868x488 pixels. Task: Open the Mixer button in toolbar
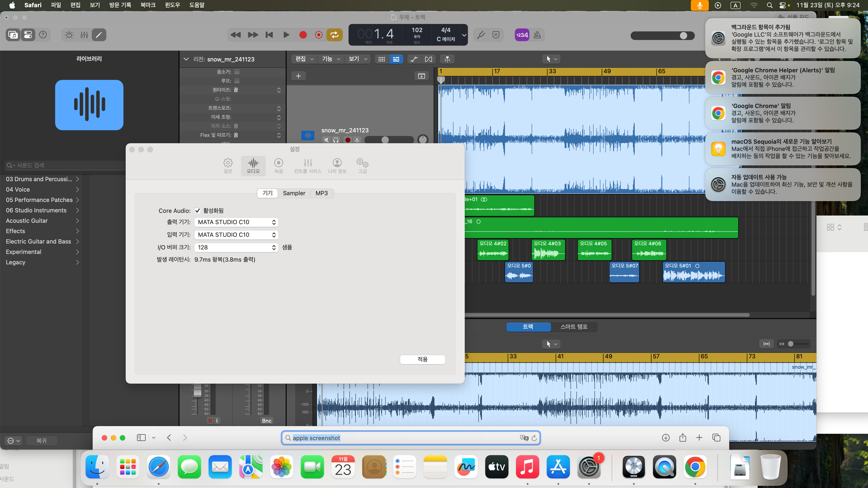(84, 35)
